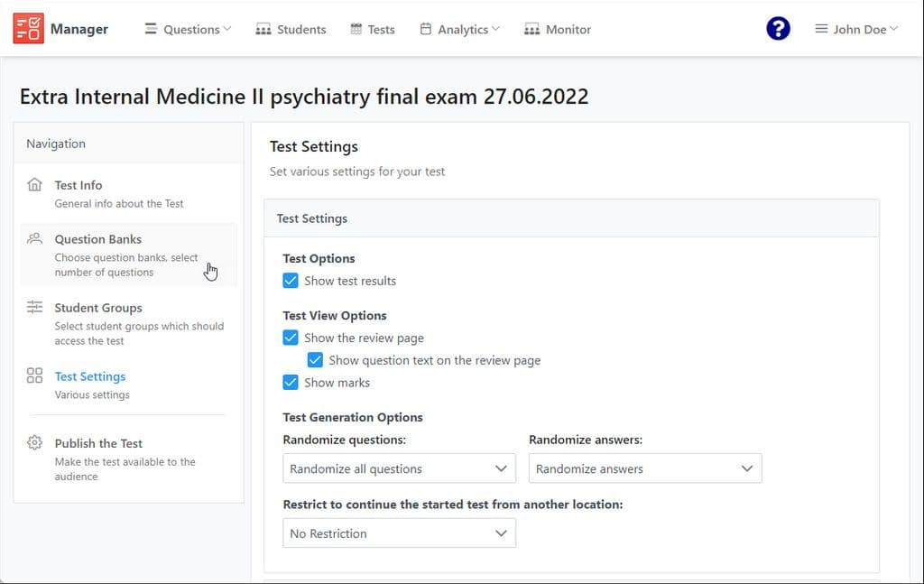Open the Questions menu in top bar

coord(188,29)
